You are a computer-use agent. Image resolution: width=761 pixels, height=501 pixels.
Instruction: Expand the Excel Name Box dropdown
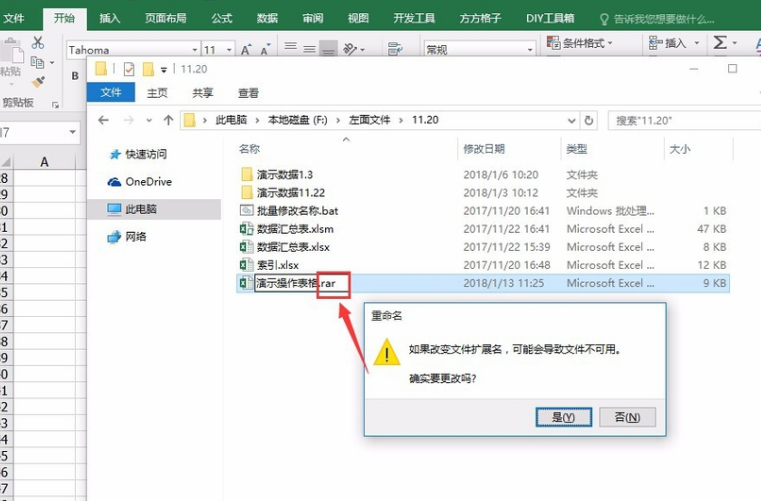(x=72, y=132)
